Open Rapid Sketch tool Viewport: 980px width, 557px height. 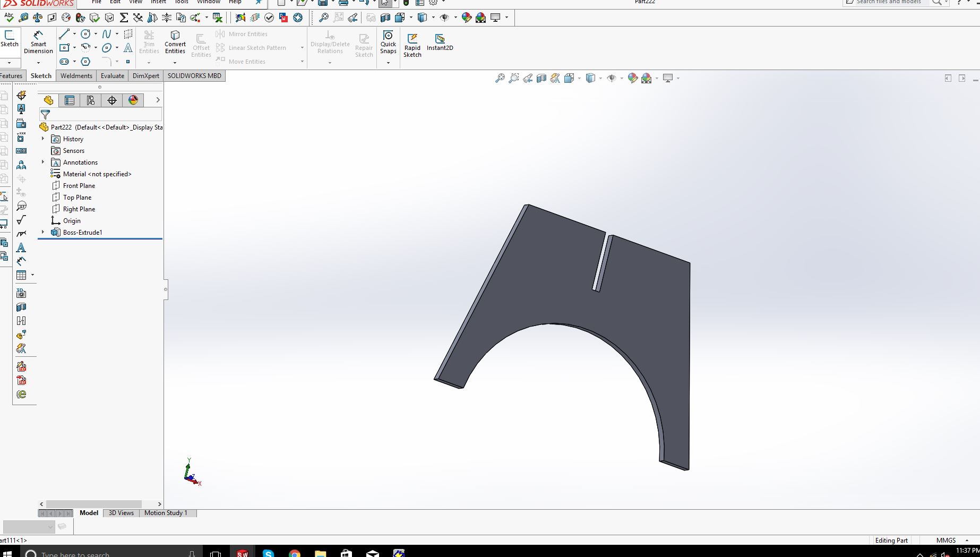(412, 45)
